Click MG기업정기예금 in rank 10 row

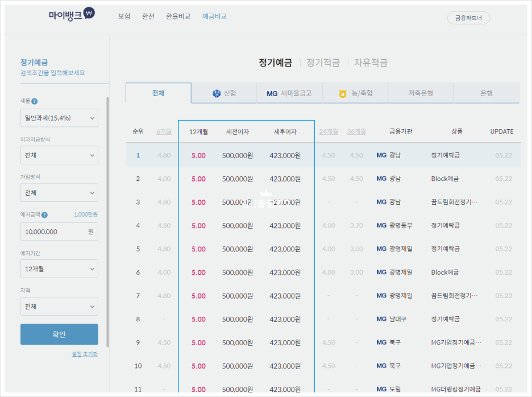[x=456, y=366]
